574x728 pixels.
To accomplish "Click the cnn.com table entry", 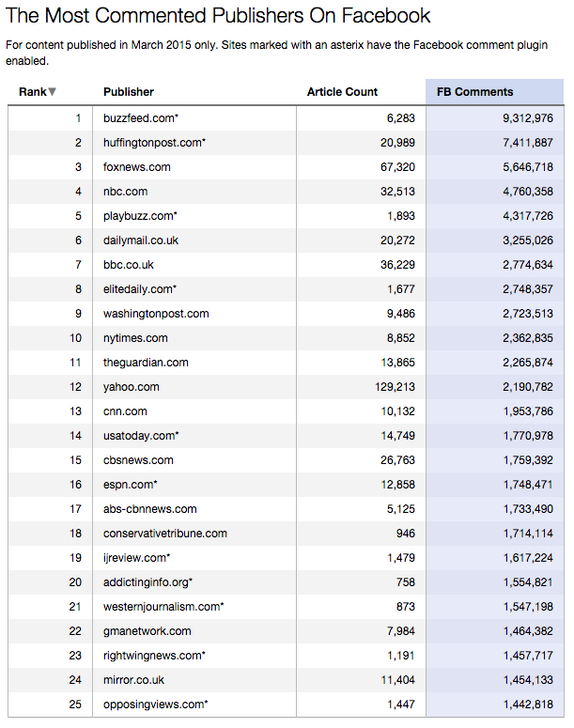I will tap(125, 411).
